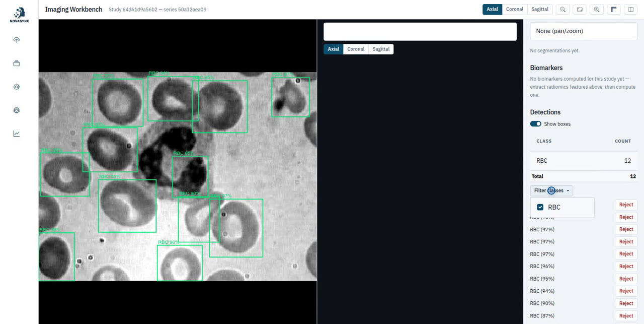Viewport: 644px width, 324px height.
Task: Activate the ruler measurement tool icon
Action: 614,10
